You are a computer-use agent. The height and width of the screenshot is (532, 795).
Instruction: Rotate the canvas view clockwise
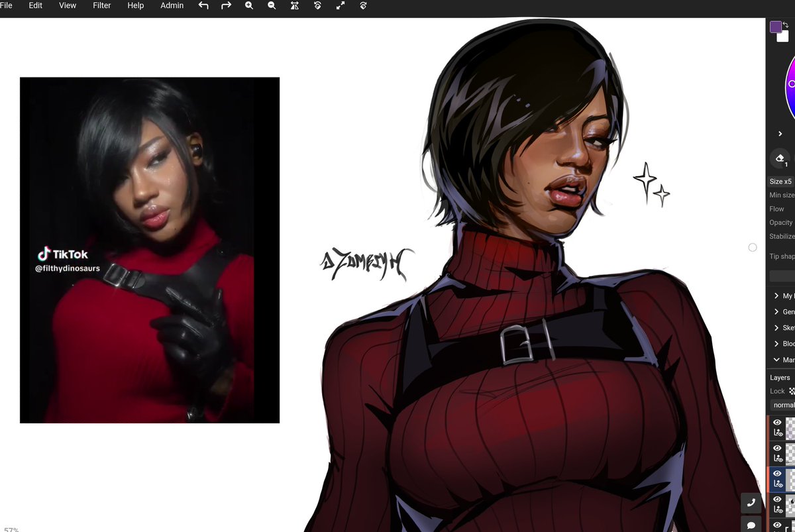tap(363, 5)
